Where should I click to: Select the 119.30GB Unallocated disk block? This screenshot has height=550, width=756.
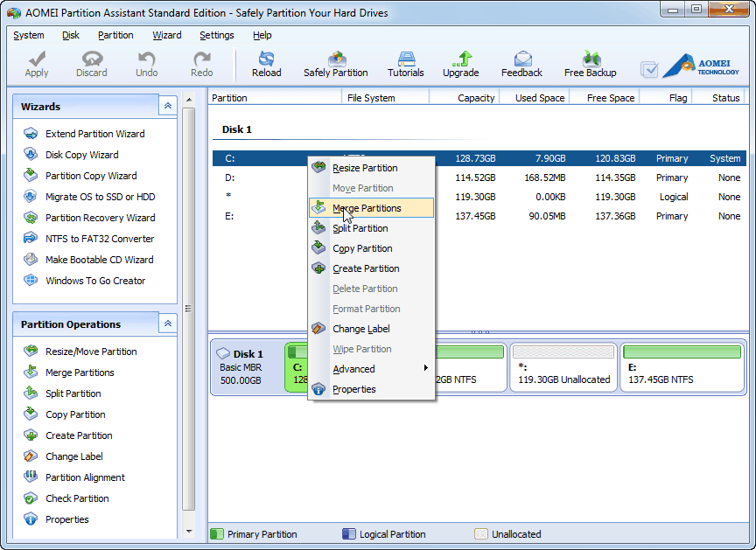click(x=563, y=367)
